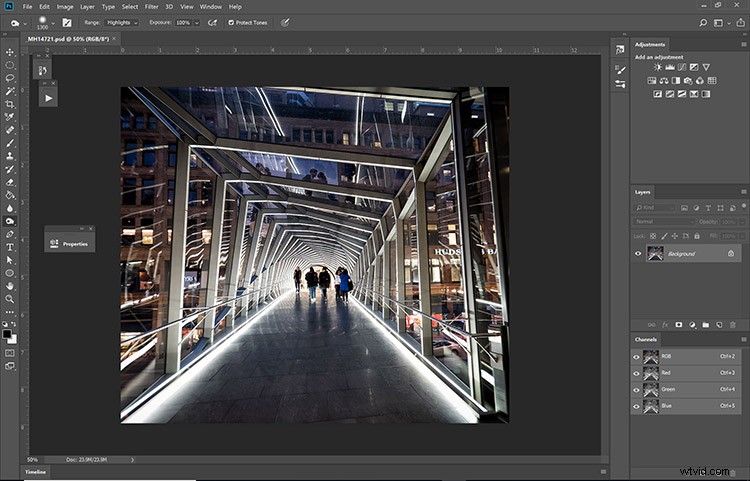750x481 pixels.
Task: Expand the status bar info arrow
Action: (x=132, y=460)
